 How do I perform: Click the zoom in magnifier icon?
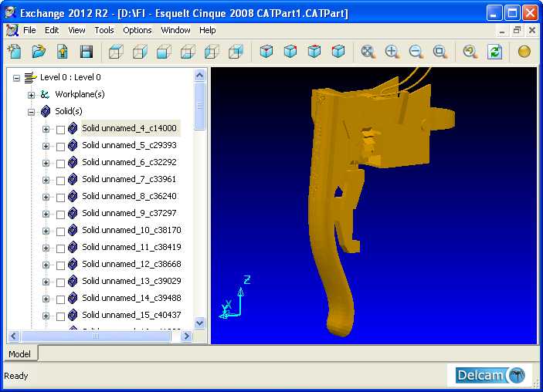pyautogui.click(x=392, y=52)
